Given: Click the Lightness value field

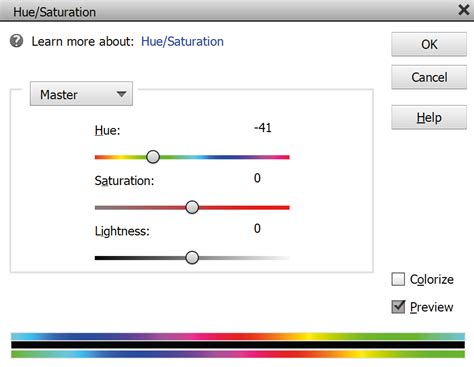Looking at the screenshot, I should pyautogui.click(x=257, y=228).
